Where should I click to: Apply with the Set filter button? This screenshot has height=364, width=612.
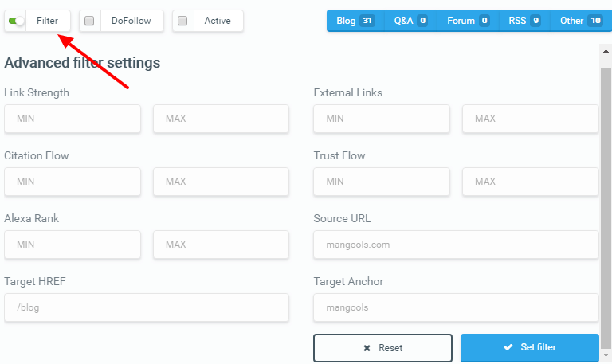click(529, 348)
